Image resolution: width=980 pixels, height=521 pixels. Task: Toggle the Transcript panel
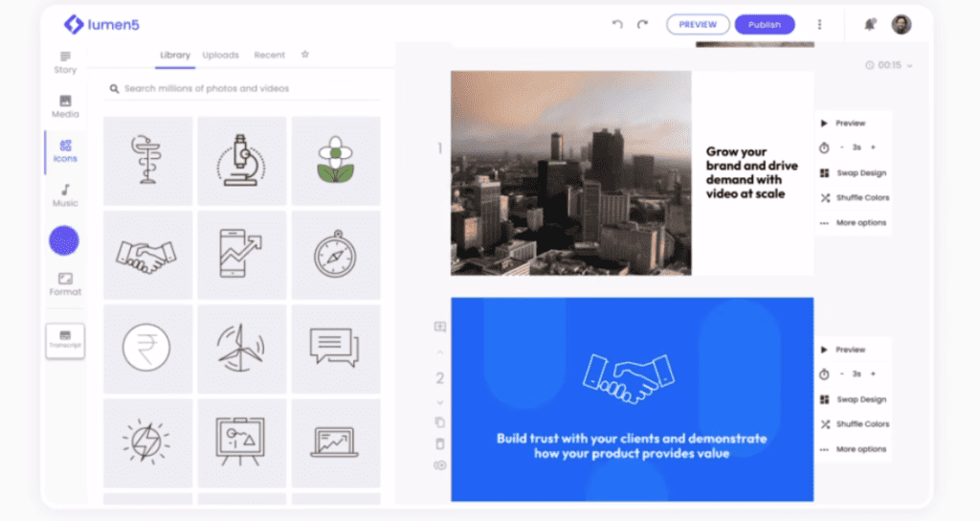point(65,340)
